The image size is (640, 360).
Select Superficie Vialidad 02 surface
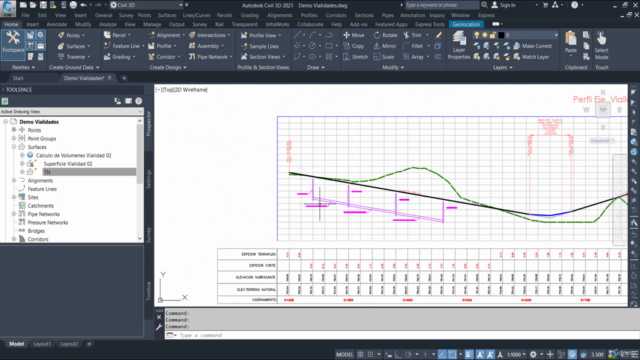point(68,164)
